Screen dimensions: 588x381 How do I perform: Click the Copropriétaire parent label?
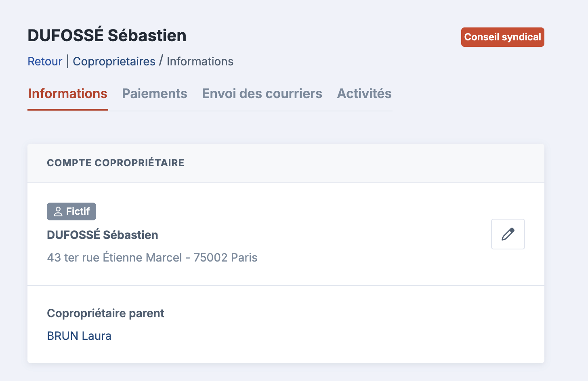click(105, 313)
